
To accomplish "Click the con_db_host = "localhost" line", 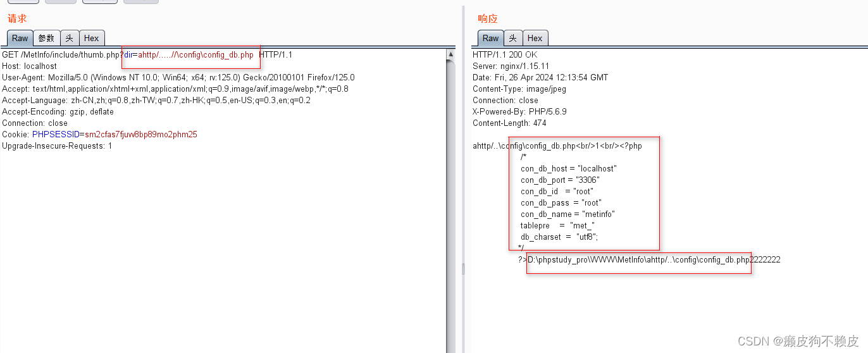I will (x=569, y=169).
